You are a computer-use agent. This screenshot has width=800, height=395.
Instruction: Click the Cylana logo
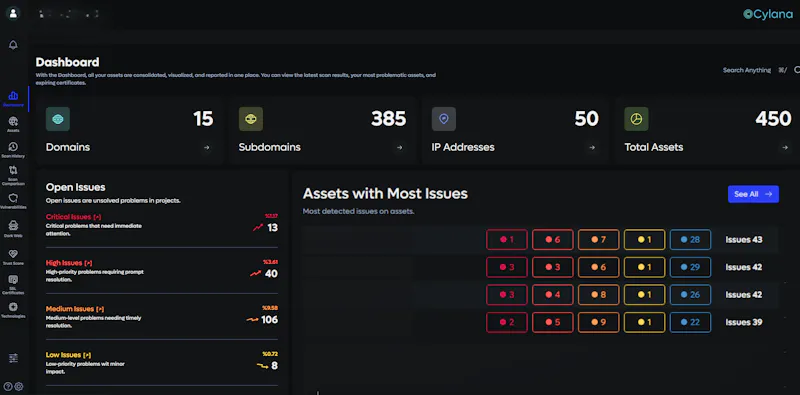[x=768, y=14]
